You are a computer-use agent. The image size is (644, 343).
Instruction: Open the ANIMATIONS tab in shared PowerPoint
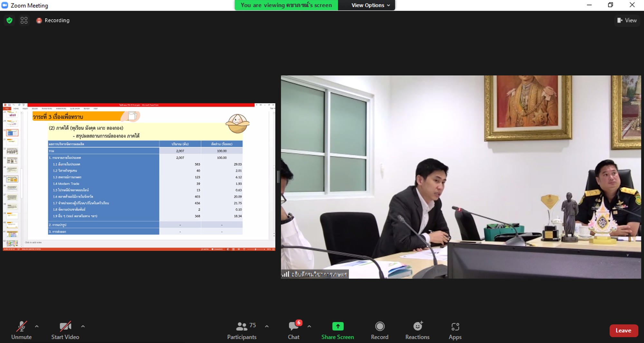61,109
